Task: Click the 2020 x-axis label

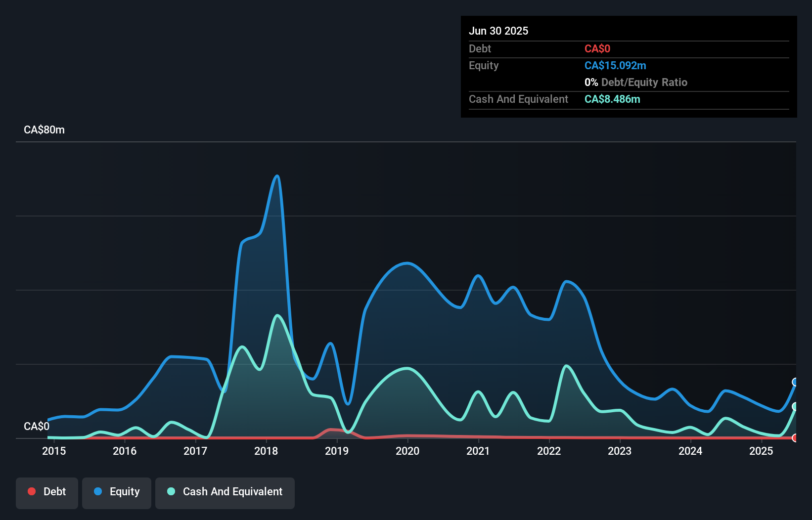Action: [x=407, y=451]
